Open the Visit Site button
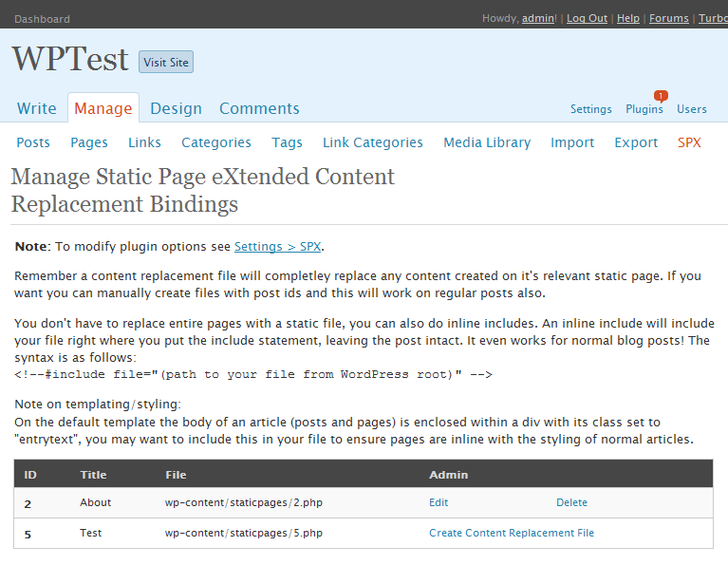 (166, 62)
